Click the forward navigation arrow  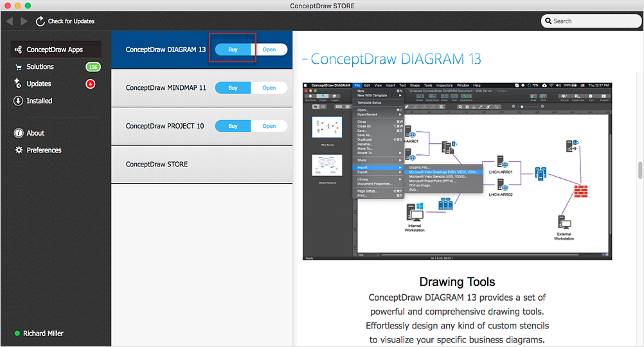(24, 21)
